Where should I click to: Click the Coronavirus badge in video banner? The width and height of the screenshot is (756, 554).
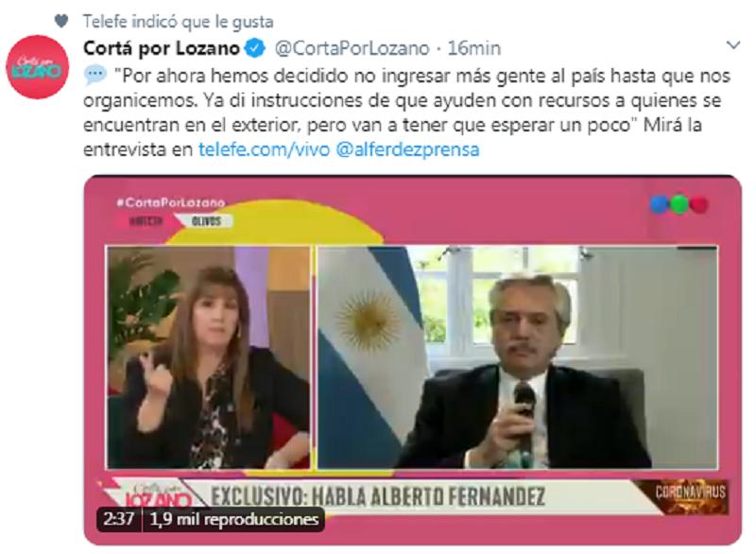pyautogui.click(x=690, y=496)
